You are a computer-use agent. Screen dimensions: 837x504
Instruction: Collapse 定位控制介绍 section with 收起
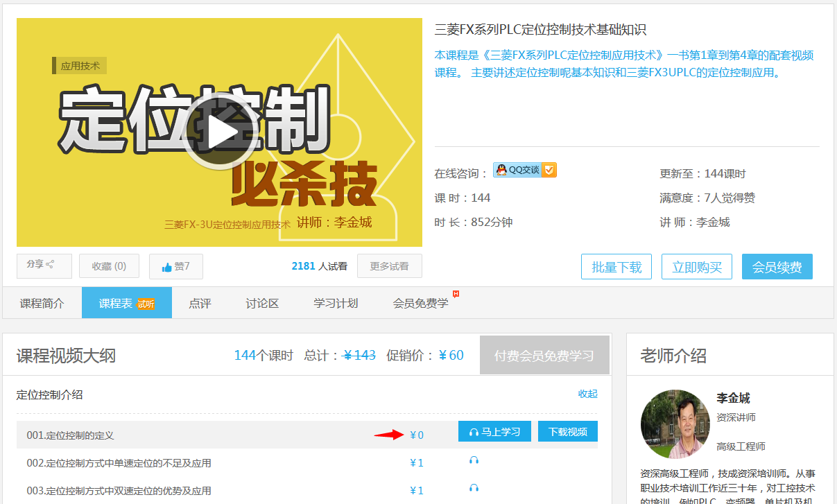pyautogui.click(x=588, y=394)
